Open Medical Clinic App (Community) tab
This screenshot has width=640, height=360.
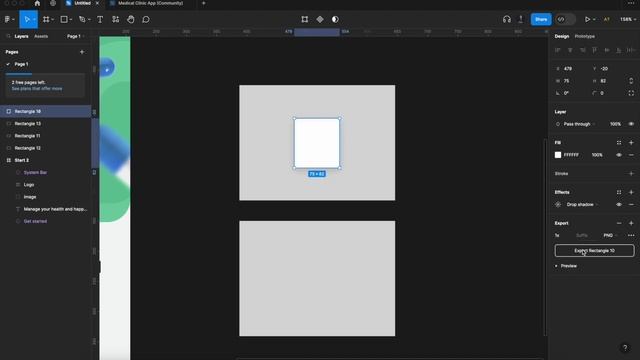(150, 3)
